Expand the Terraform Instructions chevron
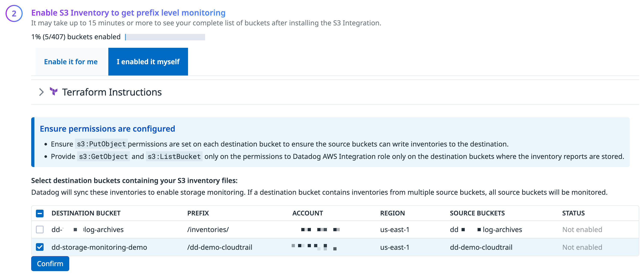 pyautogui.click(x=41, y=92)
